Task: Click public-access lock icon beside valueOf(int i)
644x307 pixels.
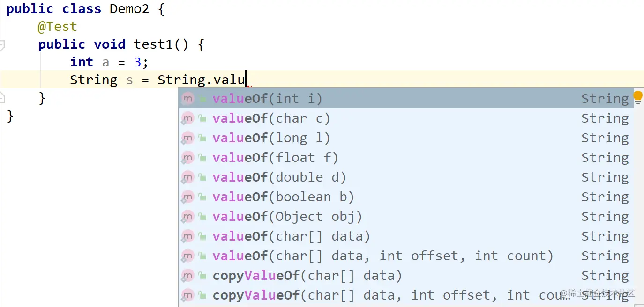Action: (202, 99)
